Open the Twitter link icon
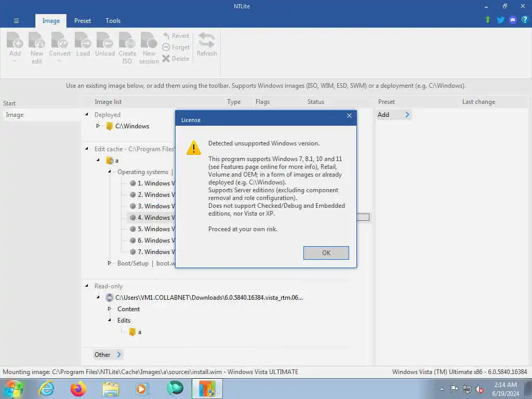The width and height of the screenshot is (532, 399). click(500, 20)
